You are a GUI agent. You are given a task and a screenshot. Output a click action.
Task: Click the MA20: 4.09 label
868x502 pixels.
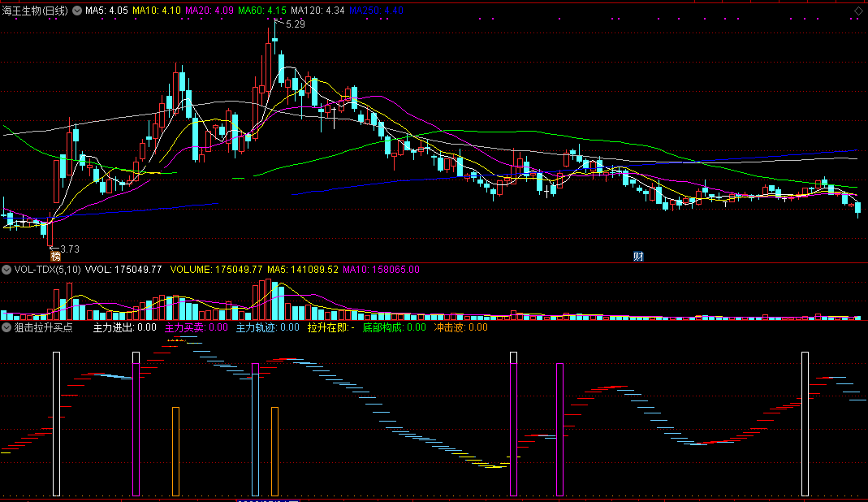tap(209, 11)
